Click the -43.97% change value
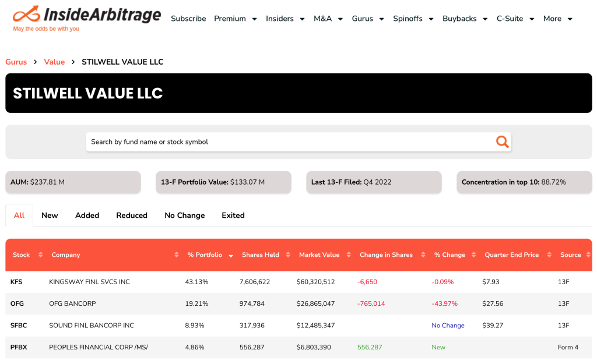This screenshot has height=364, width=597. (x=445, y=303)
